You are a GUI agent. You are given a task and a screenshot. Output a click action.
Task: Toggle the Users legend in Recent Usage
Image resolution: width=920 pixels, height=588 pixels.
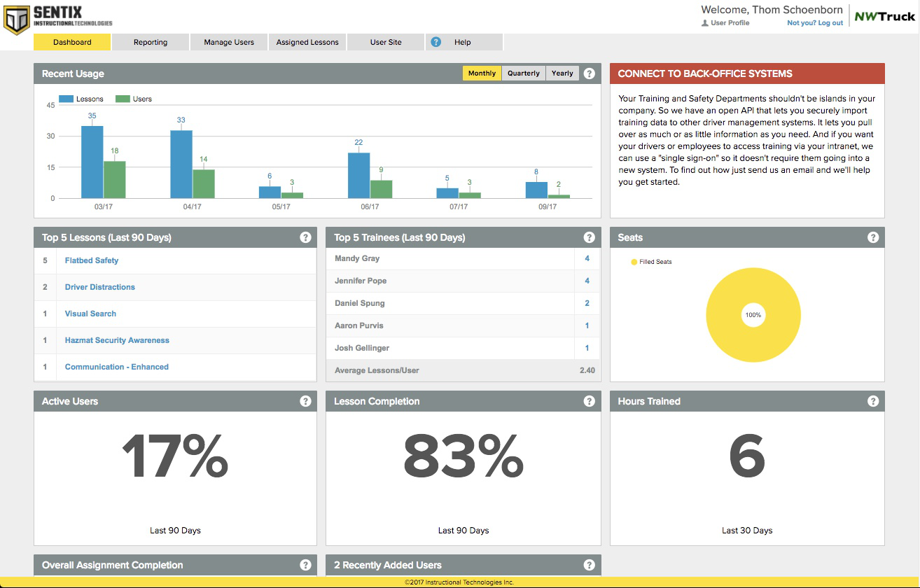point(134,99)
